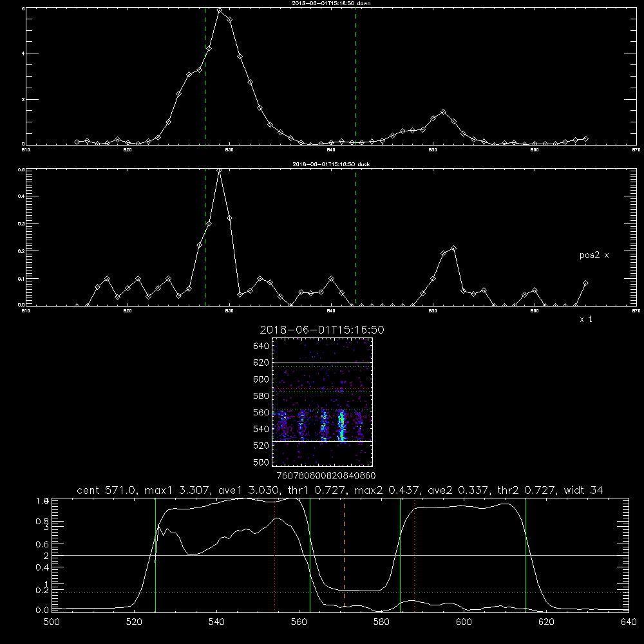This screenshot has height=644, width=644.
Task: Click the '0.6' label on the bottom plot y-axis
Action: (43, 544)
